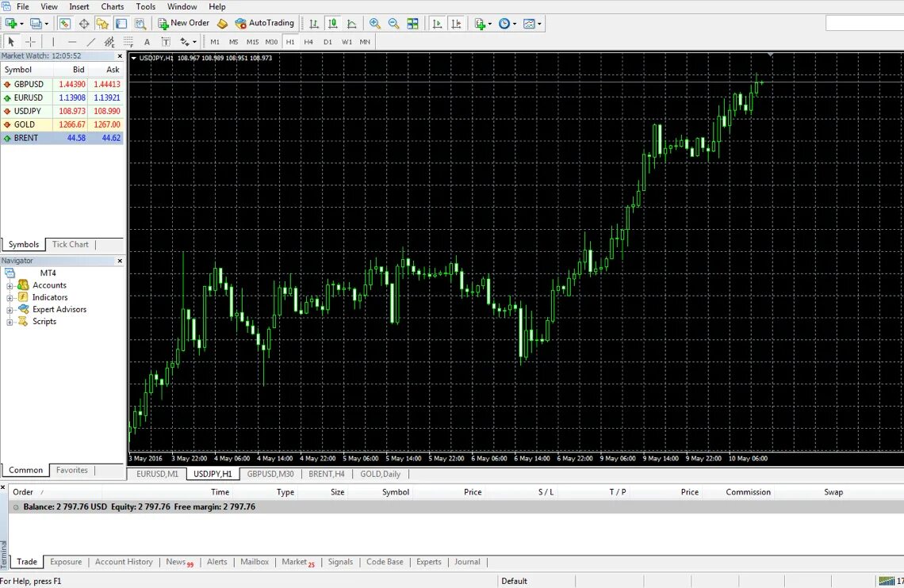Enable chart auto scroll

tap(439, 23)
